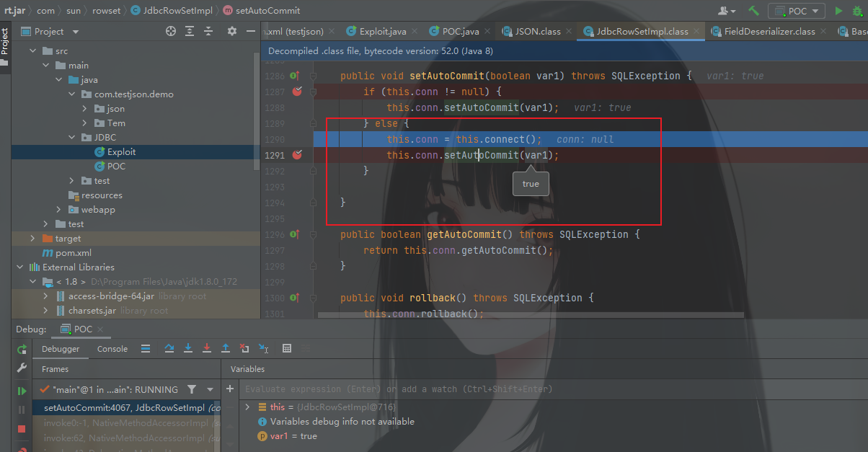Collapse the main folder
Screen dimensions: 868x452
point(46,66)
